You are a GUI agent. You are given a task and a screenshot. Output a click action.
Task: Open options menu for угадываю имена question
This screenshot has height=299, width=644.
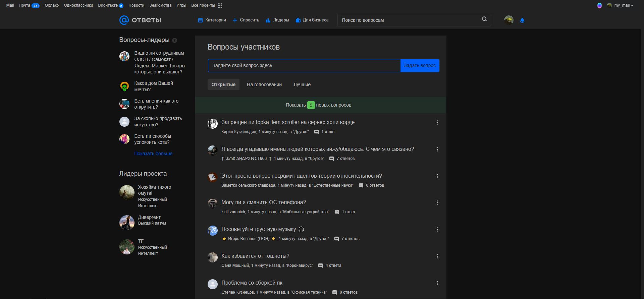pyautogui.click(x=437, y=149)
